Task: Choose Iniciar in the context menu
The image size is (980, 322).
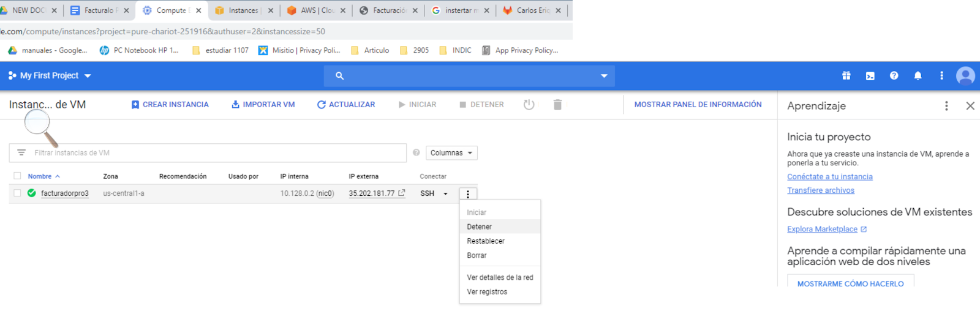Action: coord(500,212)
